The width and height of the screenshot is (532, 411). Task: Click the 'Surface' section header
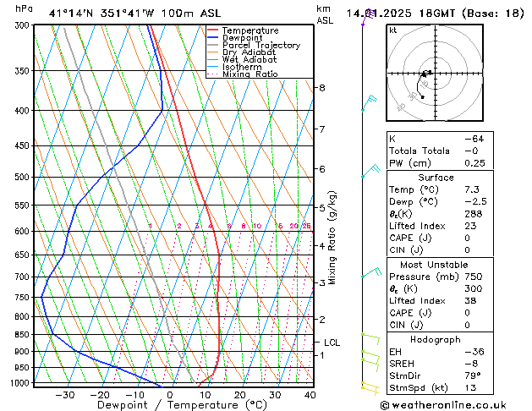(436, 178)
